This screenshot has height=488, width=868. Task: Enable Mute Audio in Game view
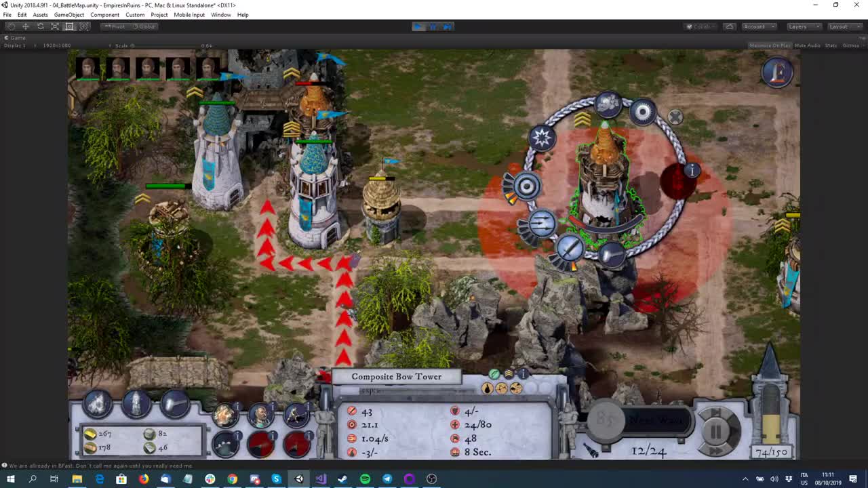click(807, 45)
